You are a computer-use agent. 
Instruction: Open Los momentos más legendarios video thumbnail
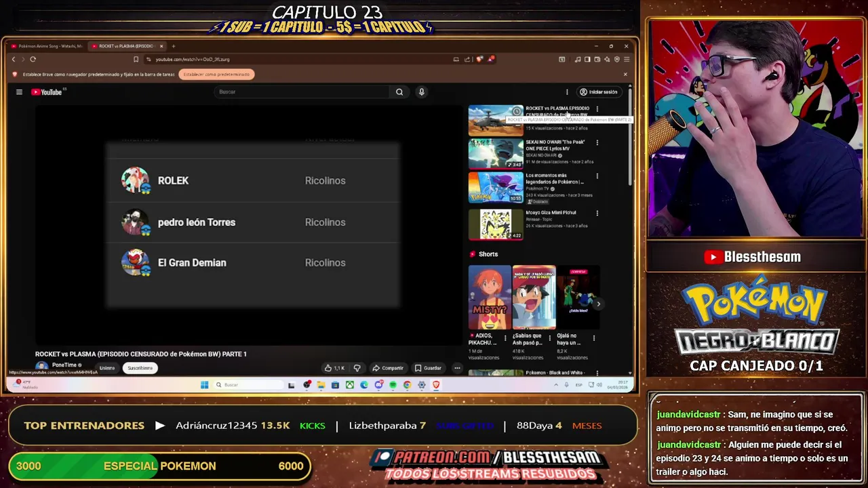(x=496, y=187)
